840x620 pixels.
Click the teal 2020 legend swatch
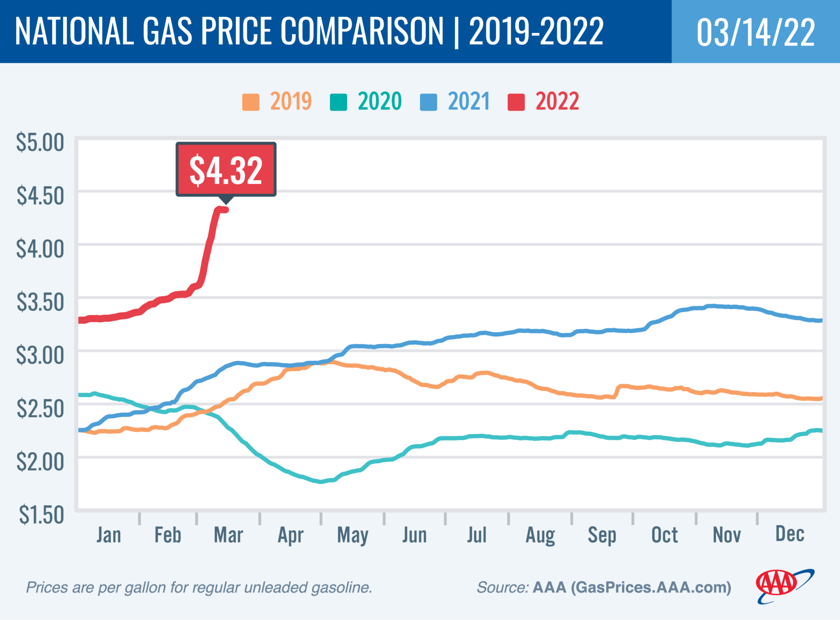[x=338, y=102]
